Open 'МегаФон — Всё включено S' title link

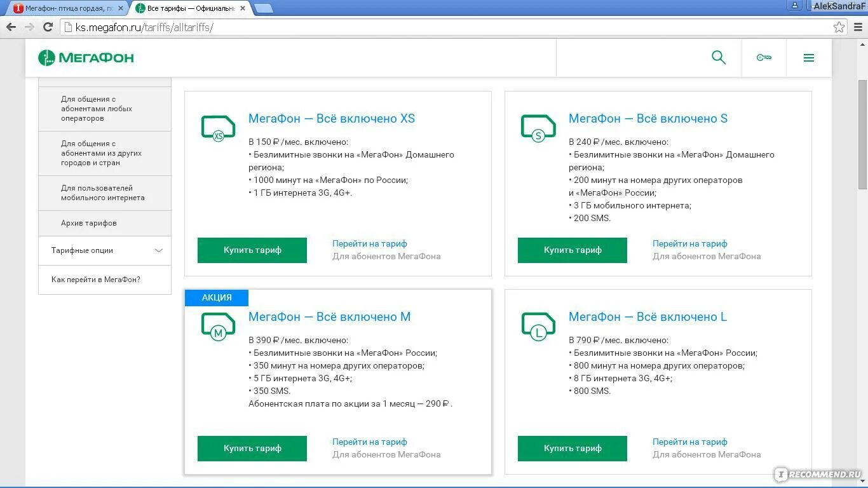click(648, 118)
